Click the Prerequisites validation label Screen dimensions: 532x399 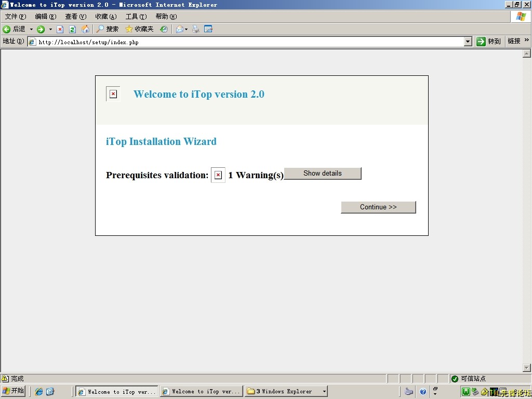click(157, 175)
